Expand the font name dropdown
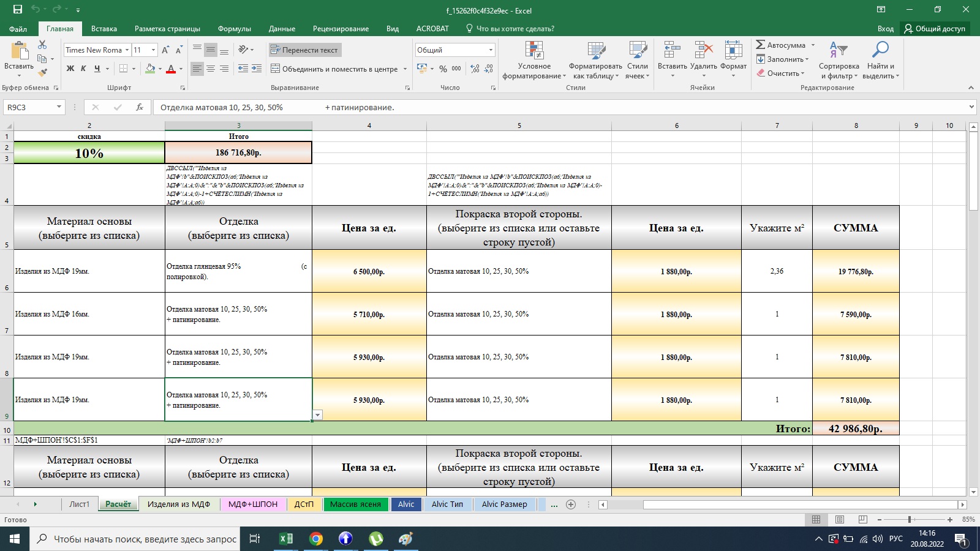The image size is (980, 551). click(x=127, y=50)
